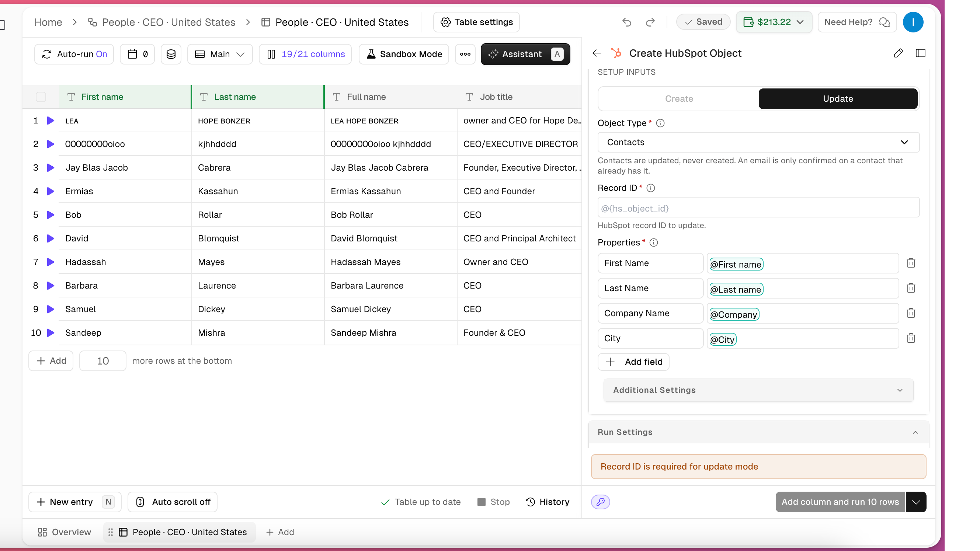Select People · CEO · United States bottom tab
This screenshot has height=551, width=980.
pos(179,532)
